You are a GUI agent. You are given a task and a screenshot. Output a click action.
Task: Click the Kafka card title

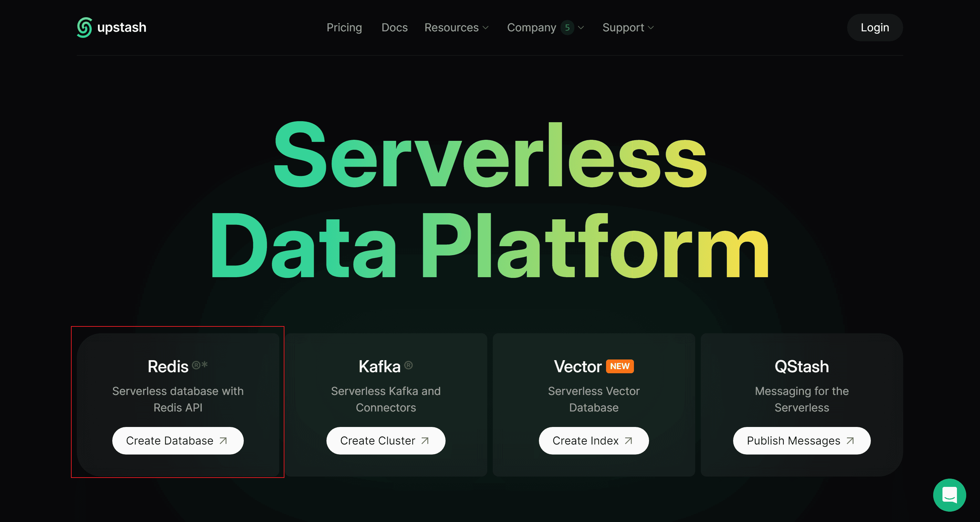coord(379,366)
